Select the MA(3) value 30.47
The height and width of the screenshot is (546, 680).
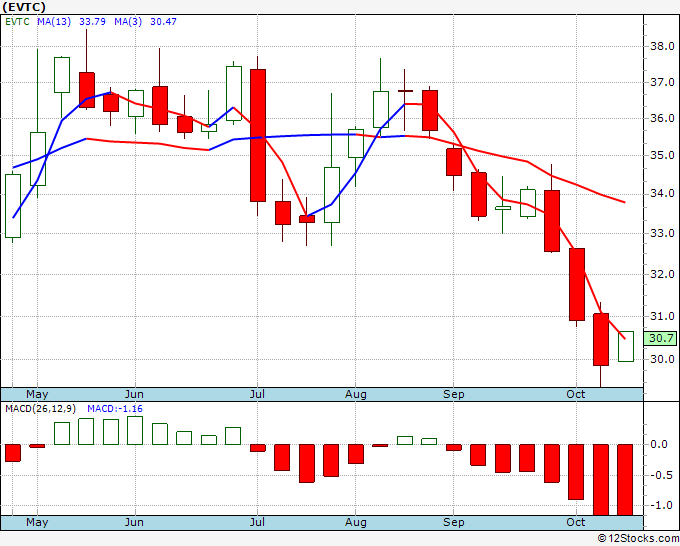pyautogui.click(x=163, y=22)
